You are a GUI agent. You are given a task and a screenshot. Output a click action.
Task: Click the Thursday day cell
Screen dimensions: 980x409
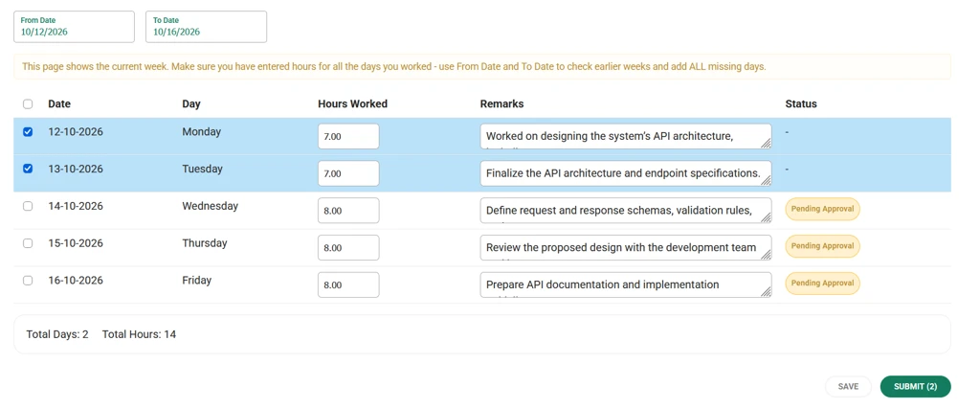(205, 243)
